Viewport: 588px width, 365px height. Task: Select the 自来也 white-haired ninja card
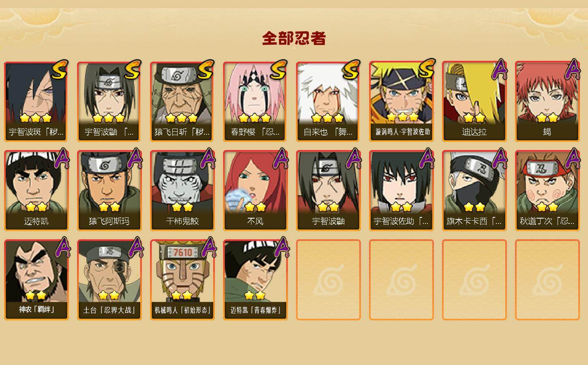click(x=328, y=101)
